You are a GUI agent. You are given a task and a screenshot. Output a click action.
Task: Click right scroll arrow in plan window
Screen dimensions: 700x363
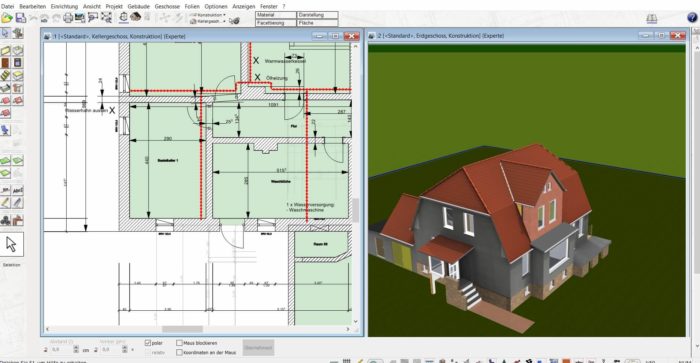(x=348, y=330)
